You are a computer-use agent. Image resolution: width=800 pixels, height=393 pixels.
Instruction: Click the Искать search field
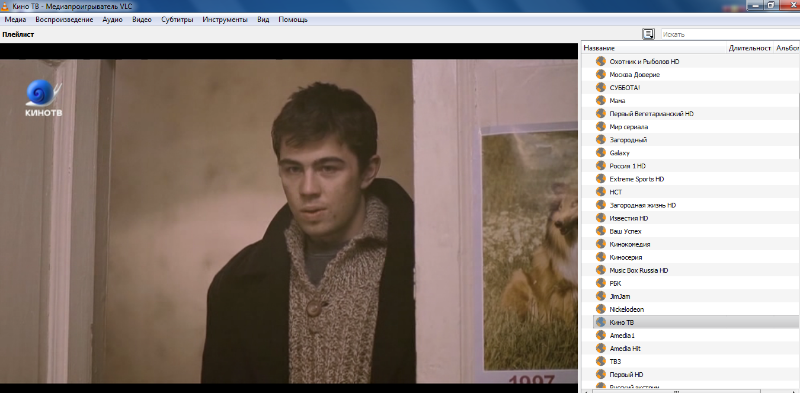point(731,34)
